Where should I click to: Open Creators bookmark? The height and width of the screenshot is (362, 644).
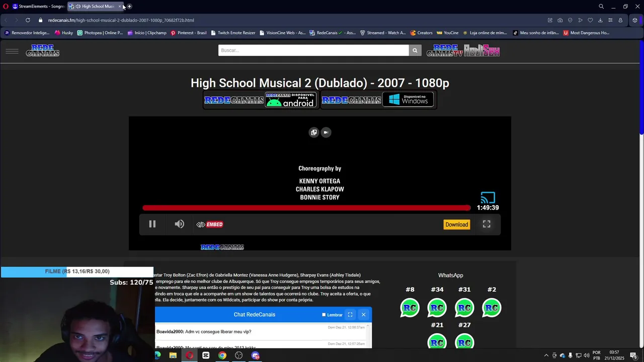coord(422,33)
